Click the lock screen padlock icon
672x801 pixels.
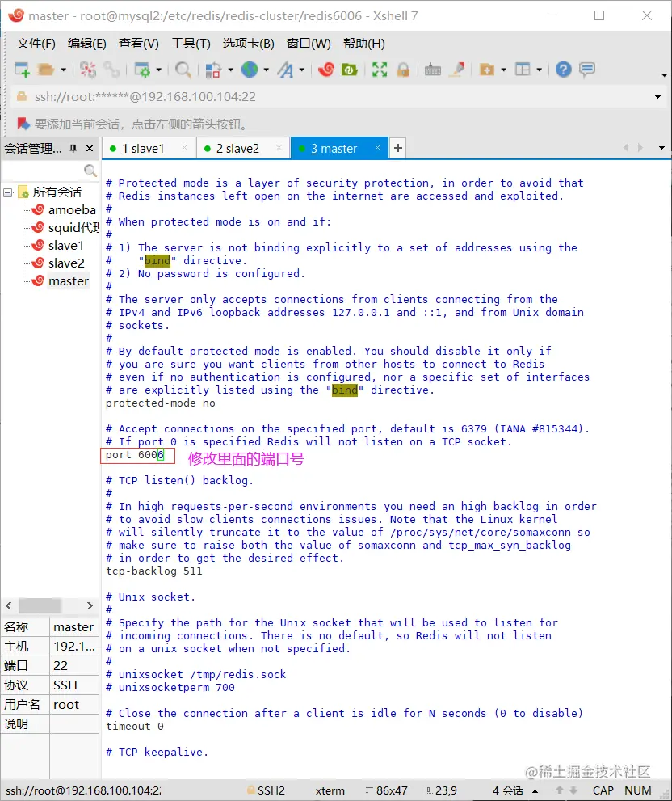pos(403,70)
